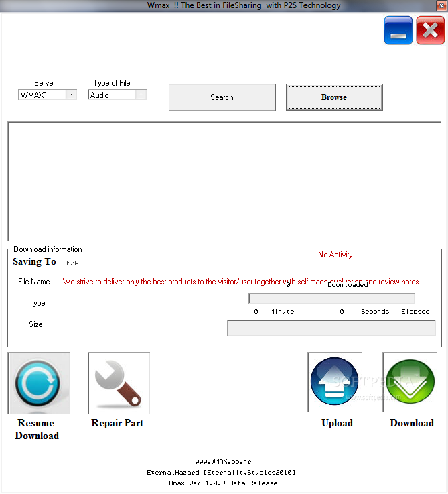Click the blue minimize icon button
The image size is (448, 494).
coord(398,31)
